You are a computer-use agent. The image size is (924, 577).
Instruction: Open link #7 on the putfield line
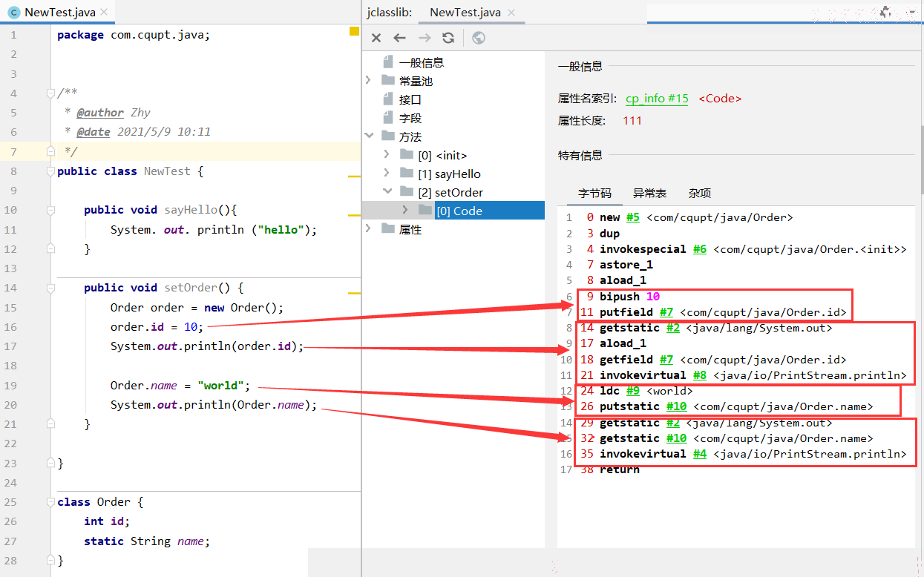(x=666, y=312)
